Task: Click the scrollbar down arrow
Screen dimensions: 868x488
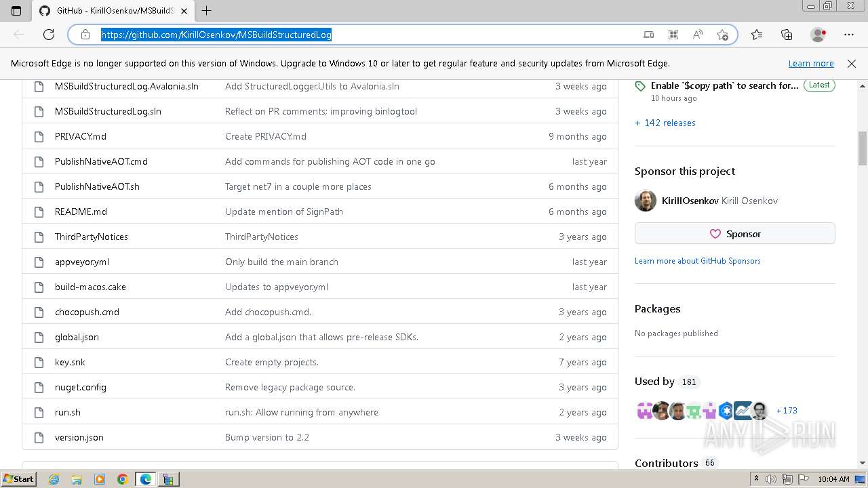Action: click(863, 463)
